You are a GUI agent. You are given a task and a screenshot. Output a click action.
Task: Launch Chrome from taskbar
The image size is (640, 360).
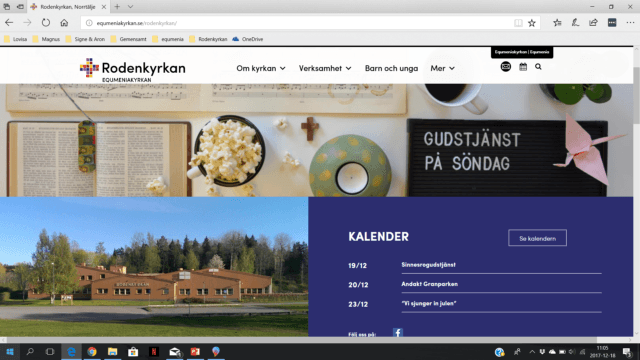(92, 351)
